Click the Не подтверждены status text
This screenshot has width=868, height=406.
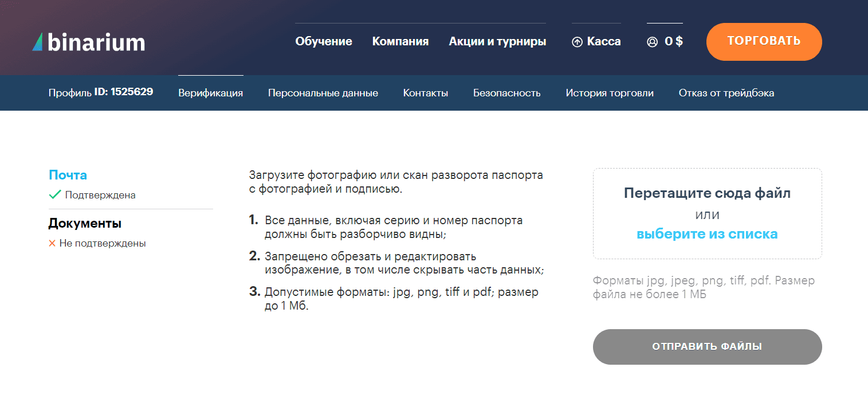(x=103, y=243)
